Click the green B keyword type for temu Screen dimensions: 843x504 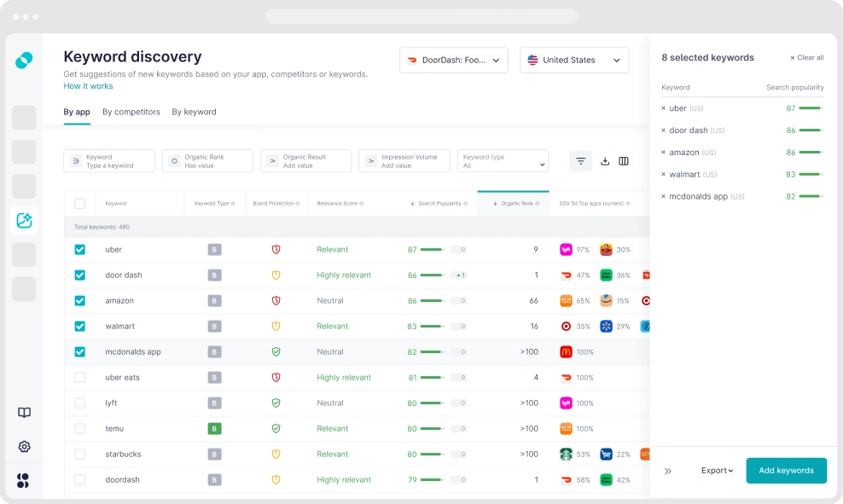(214, 429)
